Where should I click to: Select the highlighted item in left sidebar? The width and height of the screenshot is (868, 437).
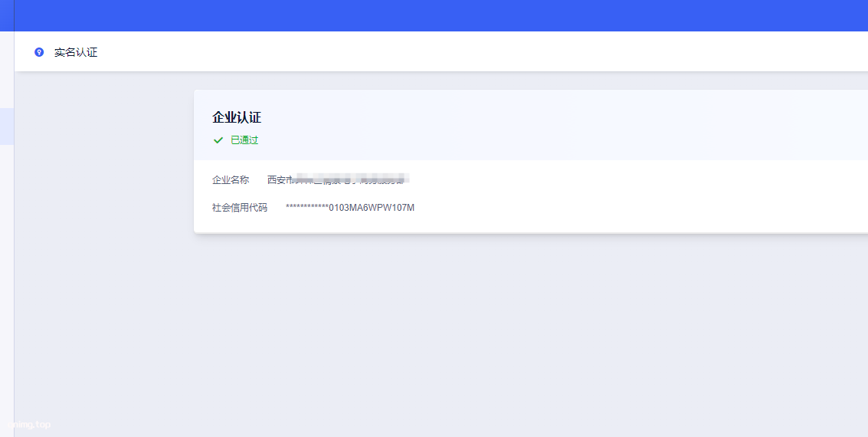[x=7, y=127]
